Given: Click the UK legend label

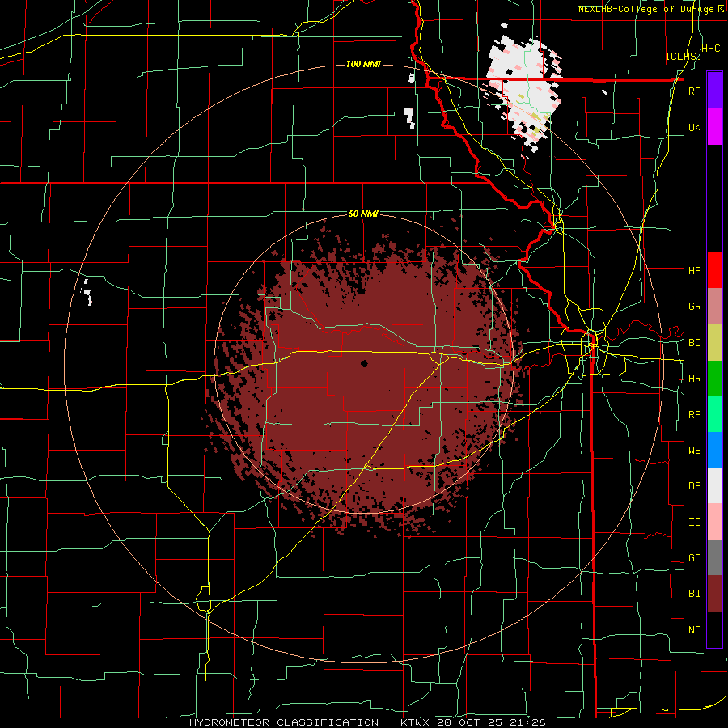Looking at the screenshot, I should [694, 128].
